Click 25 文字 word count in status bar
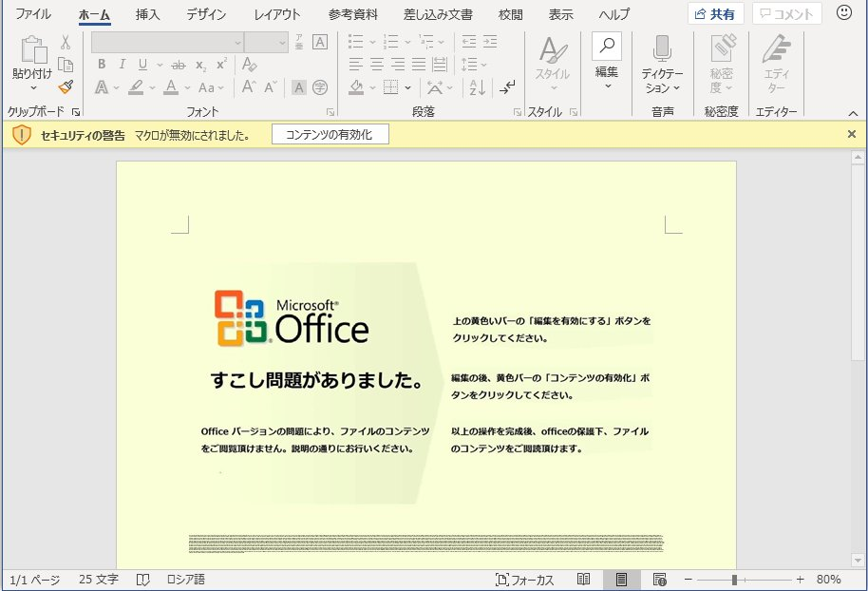Image resolution: width=868 pixels, height=591 pixels. click(99, 580)
